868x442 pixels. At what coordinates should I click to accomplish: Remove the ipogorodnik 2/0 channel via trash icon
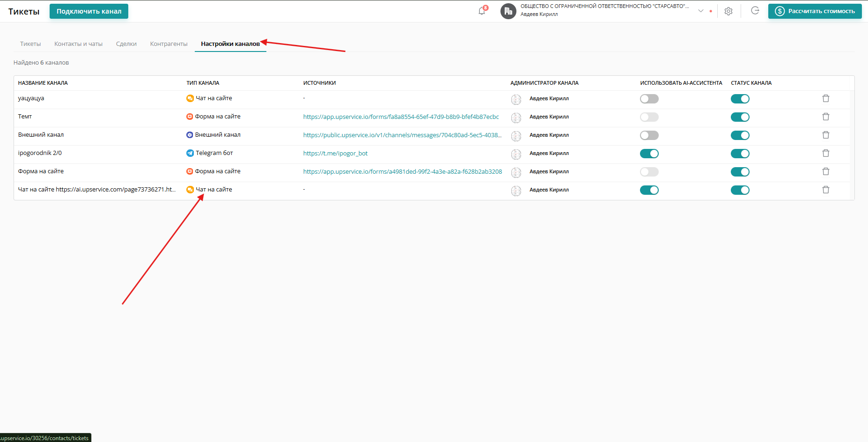pos(826,153)
